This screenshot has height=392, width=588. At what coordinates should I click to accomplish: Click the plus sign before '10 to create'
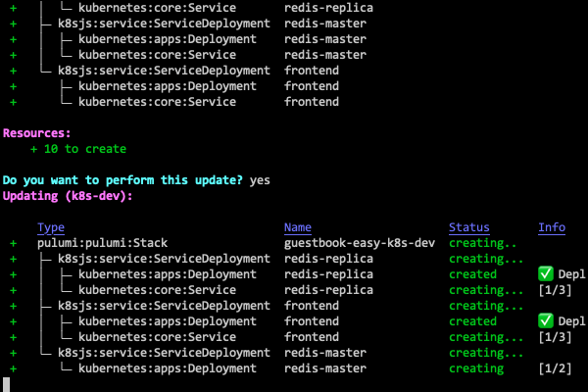[33, 149]
